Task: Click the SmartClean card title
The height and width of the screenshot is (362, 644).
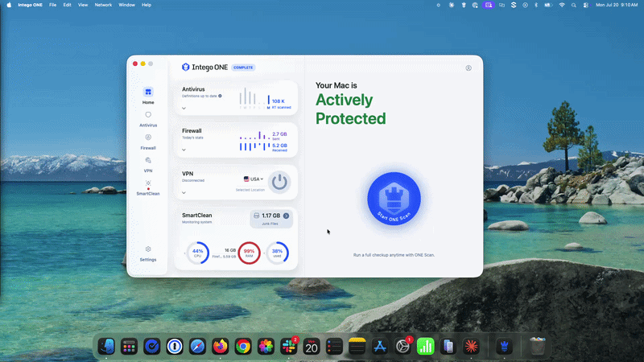Action: point(196,215)
